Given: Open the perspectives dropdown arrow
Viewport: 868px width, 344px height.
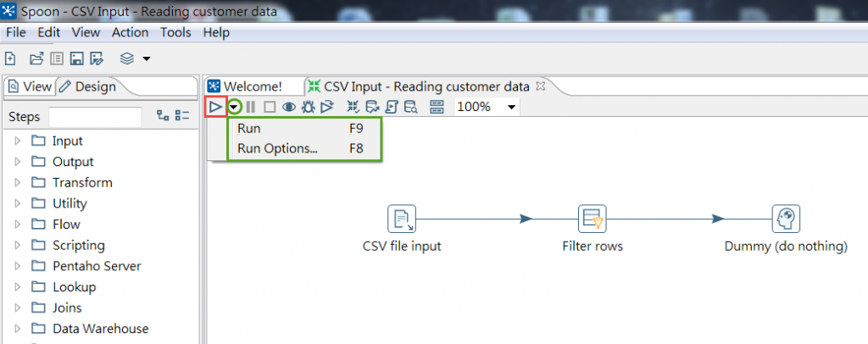Looking at the screenshot, I should click(146, 58).
